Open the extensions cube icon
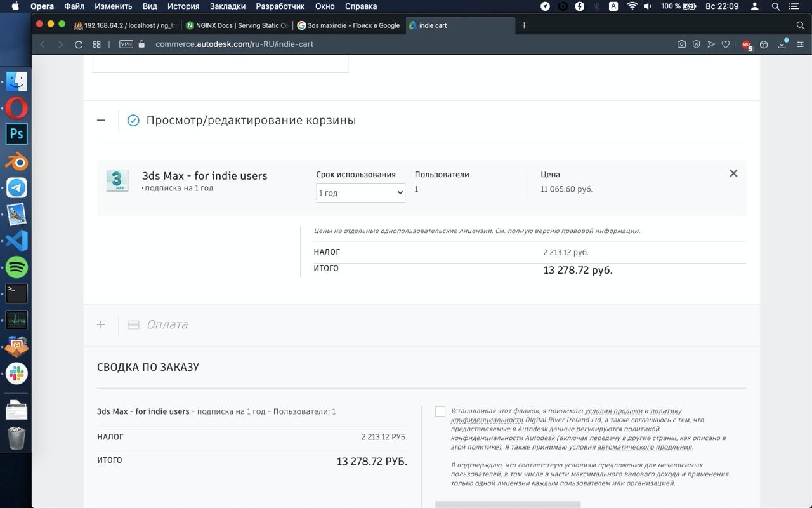Screen dimensions: 812x508 (x=764, y=44)
